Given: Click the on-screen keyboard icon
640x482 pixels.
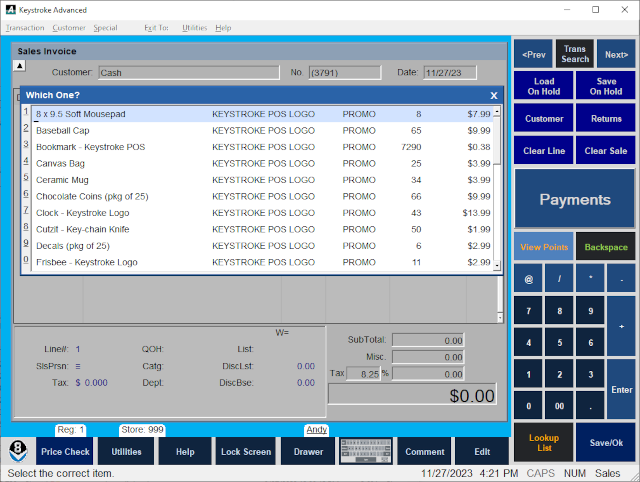Looking at the screenshot, I should coord(364,451).
